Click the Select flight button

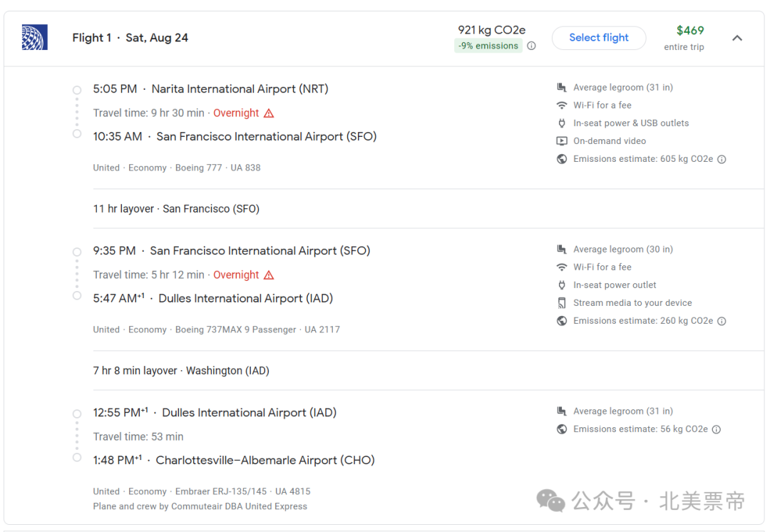(x=599, y=38)
